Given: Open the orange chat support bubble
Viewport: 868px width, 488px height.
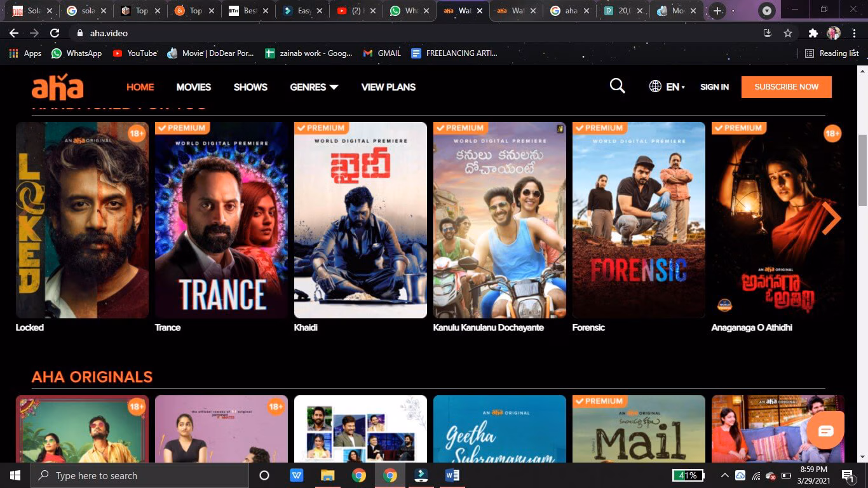Looking at the screenshot, I should [x=825, y=431].
